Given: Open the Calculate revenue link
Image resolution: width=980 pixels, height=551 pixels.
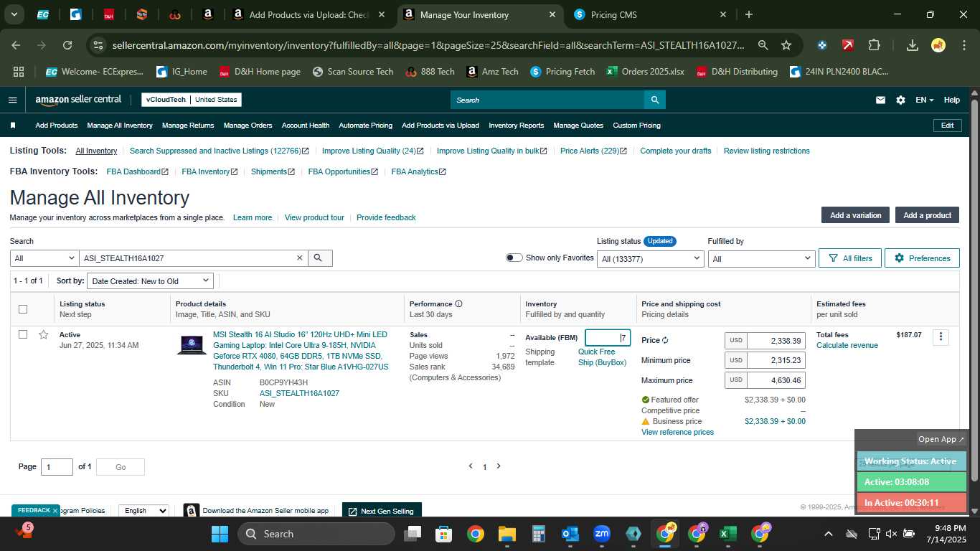Looking at the screenshot, I should tap(847, 346).
